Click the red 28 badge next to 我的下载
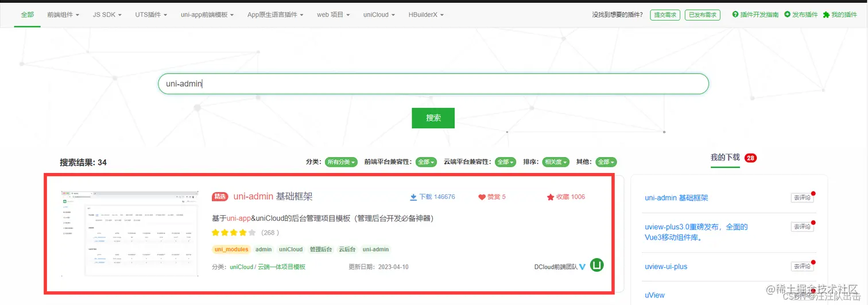This screenshot has height=305, width=868. 750,158
